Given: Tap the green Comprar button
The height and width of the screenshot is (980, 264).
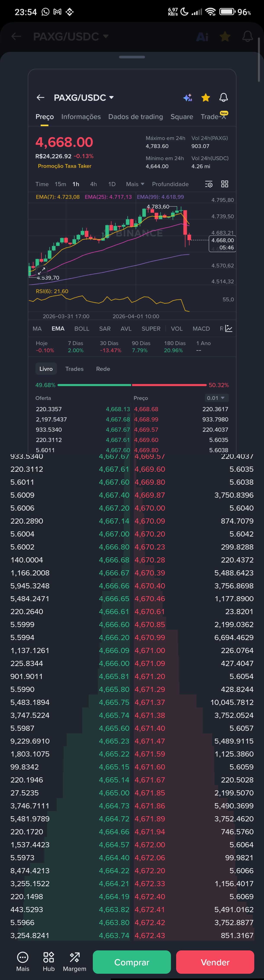Looking at the screenshot, I should click(x=132, y=962).
